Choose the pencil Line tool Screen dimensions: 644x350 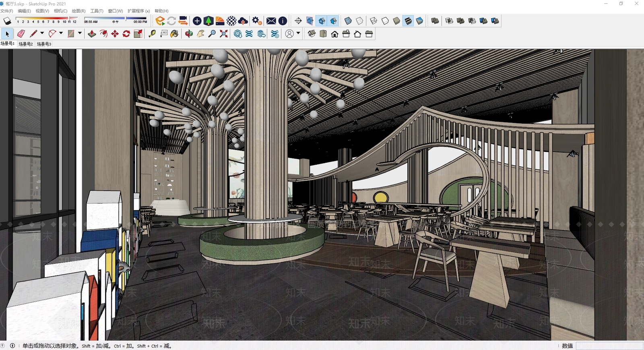click(x=33, y=34)
